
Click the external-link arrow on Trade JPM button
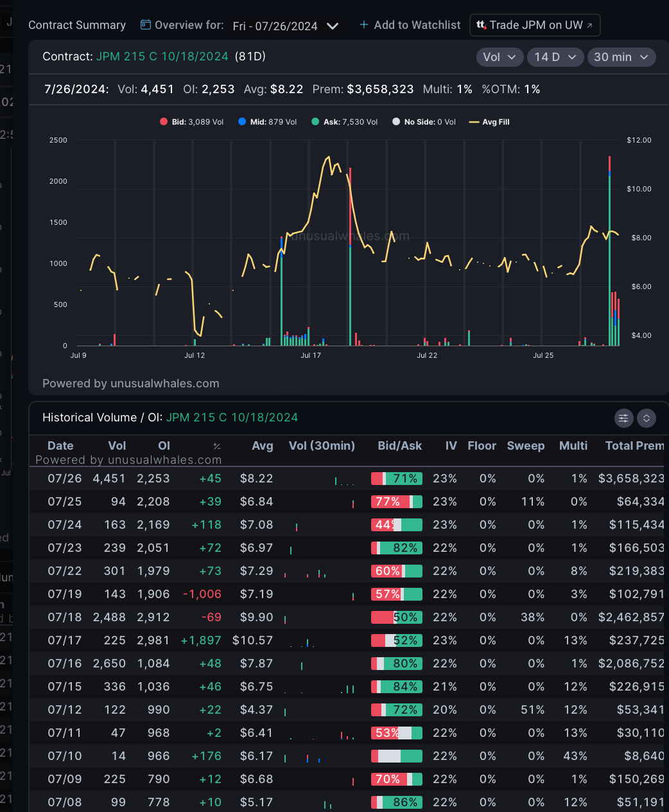click(x=589, y=26)
